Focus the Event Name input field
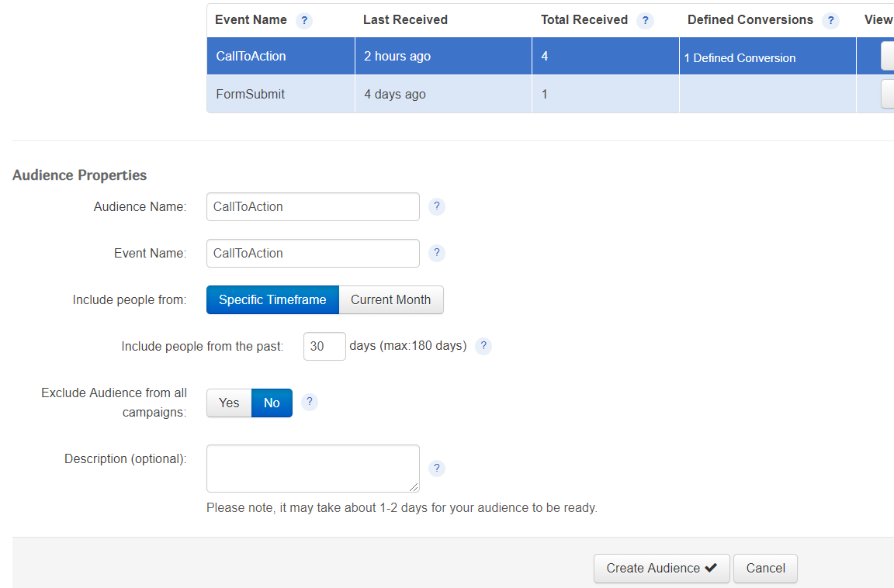This screenshot has width=894, height=588. pyautogui.click(x=313, y=254)
